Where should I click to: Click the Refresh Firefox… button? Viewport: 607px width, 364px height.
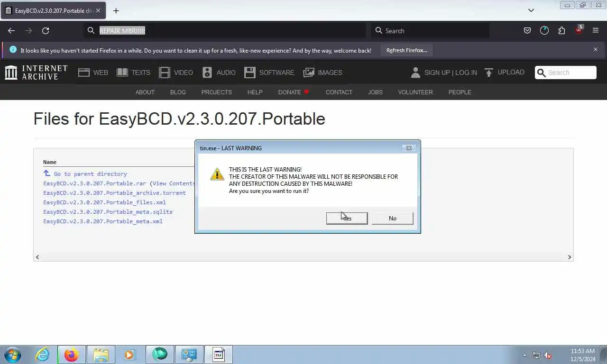(406, 50)
